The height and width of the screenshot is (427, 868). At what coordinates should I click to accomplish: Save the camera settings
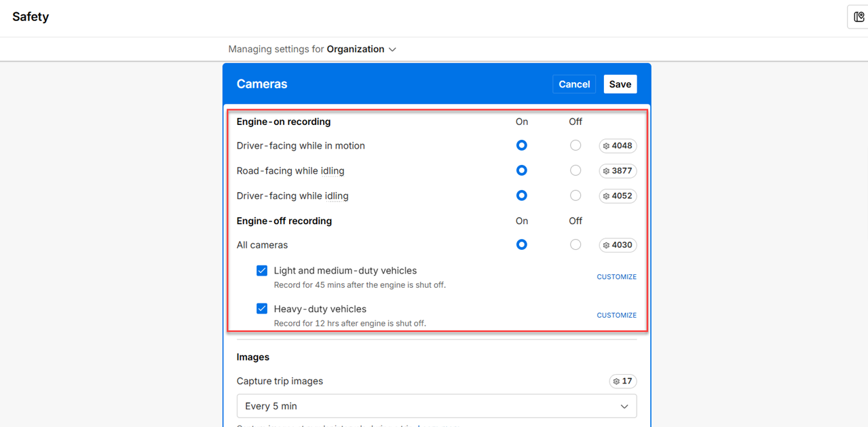coord(620,84)
